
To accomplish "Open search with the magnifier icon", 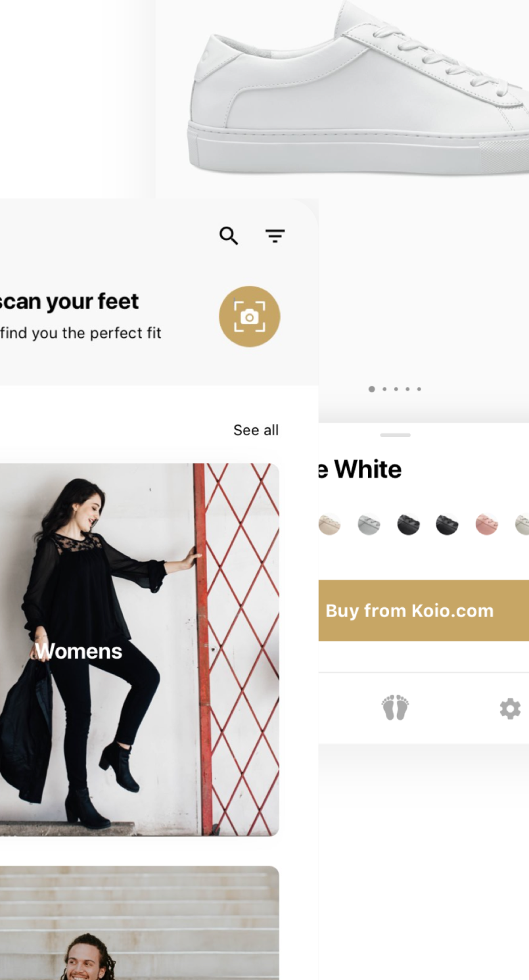I will [x=229, y=236].
